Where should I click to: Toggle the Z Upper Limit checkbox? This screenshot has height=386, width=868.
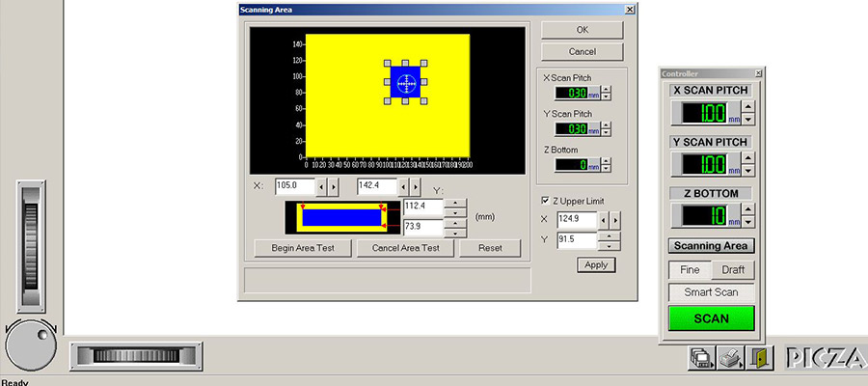pos(545,201)
